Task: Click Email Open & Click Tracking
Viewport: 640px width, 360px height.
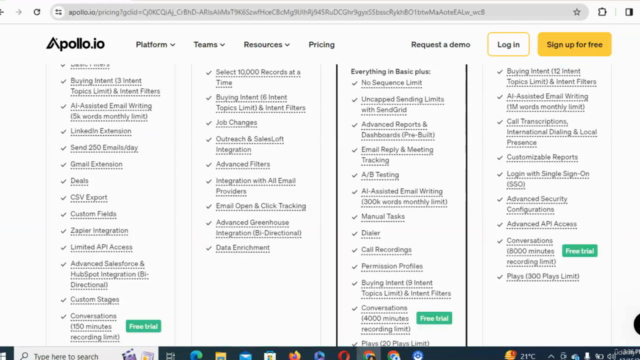Action: point(261,206)
